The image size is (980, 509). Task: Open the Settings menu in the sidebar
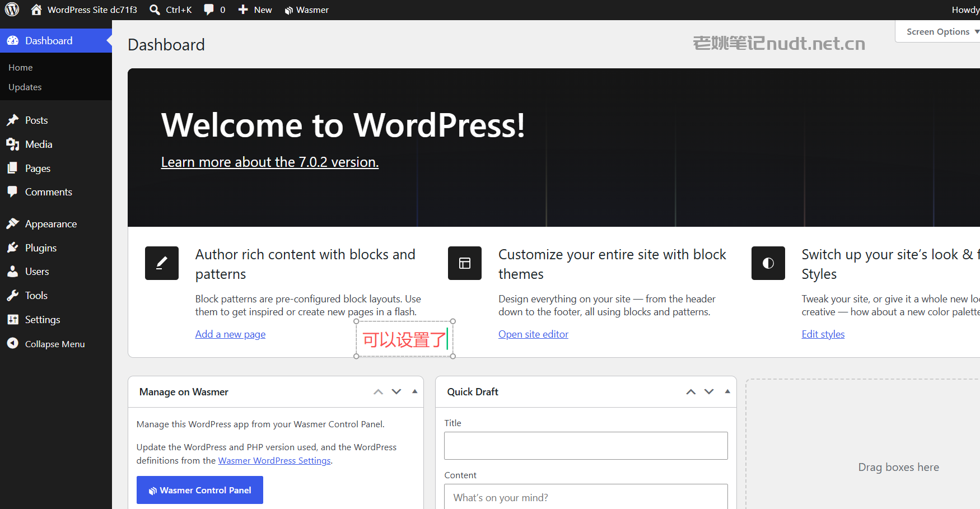click(x=42, y=320)
